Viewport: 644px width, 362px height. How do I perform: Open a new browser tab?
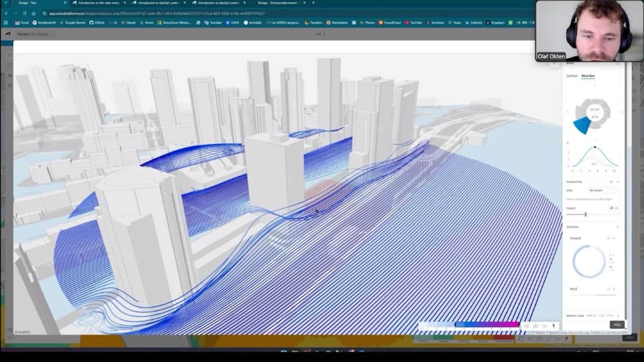(313, 3)
